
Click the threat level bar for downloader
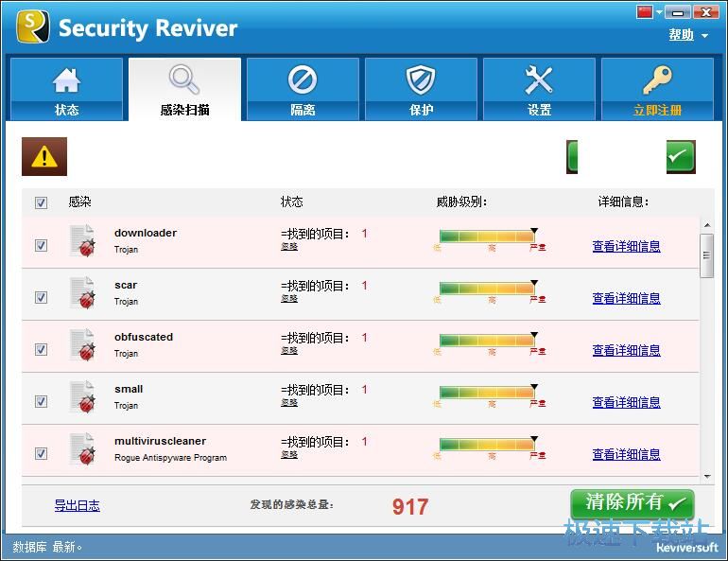coord(488,237)
